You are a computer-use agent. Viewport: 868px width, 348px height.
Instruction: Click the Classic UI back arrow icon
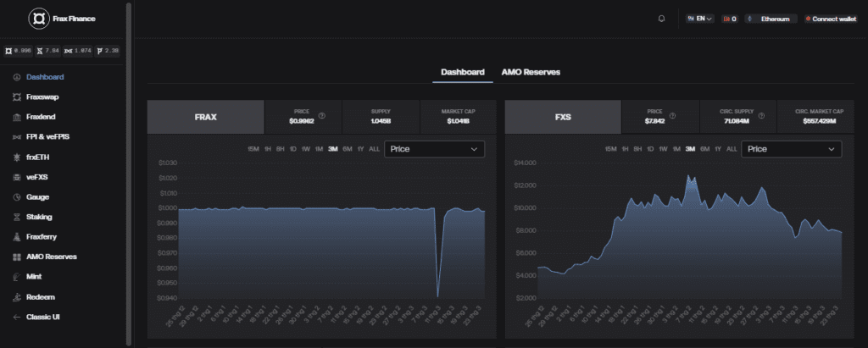click(x=17, y=317)
